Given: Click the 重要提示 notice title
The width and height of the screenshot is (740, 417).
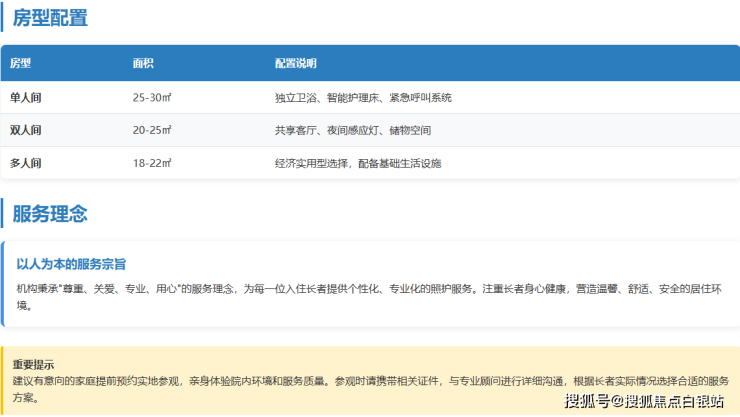Looking at the screenshot, I should point(33,364).
